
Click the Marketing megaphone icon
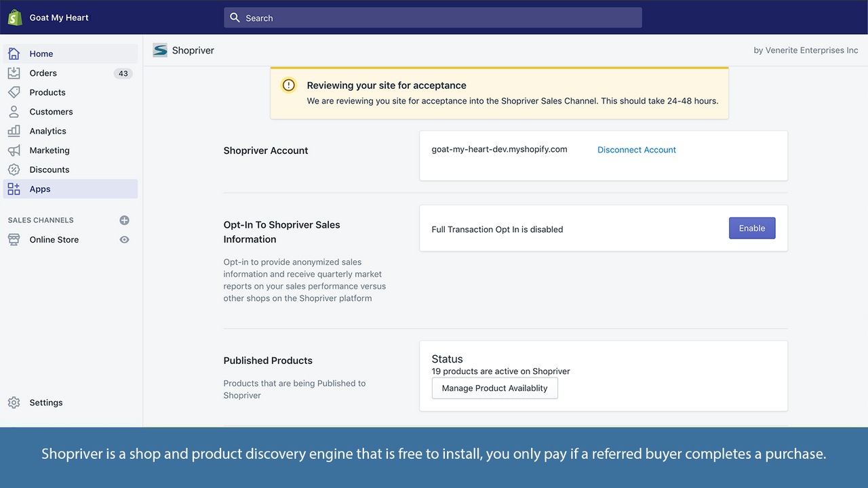point(14,150)
